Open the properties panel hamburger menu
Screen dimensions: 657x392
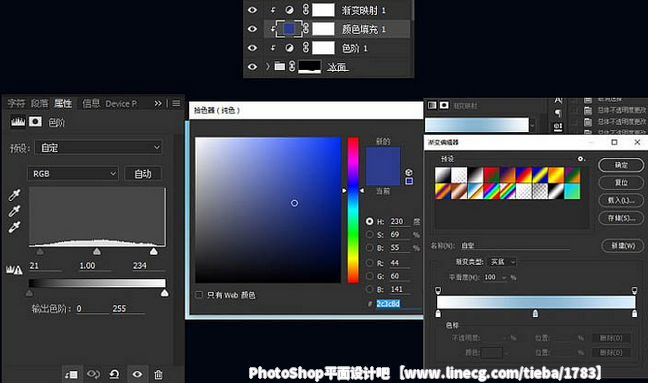[x=176, y=103]
